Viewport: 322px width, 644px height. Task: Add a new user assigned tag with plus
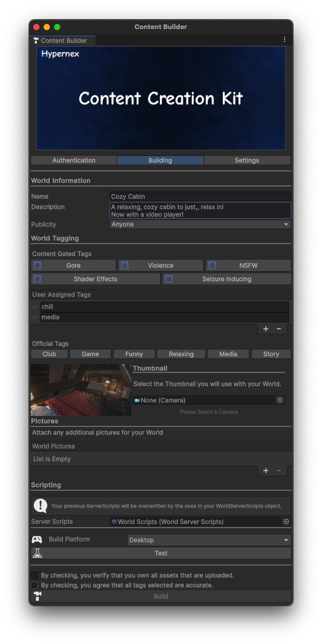pos(266,329)
